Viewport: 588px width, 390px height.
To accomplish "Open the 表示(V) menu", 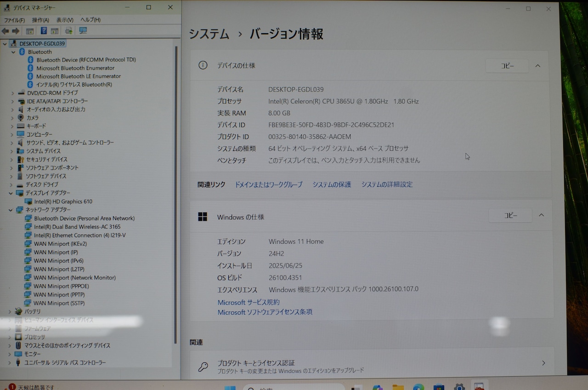I will (65, 20).
